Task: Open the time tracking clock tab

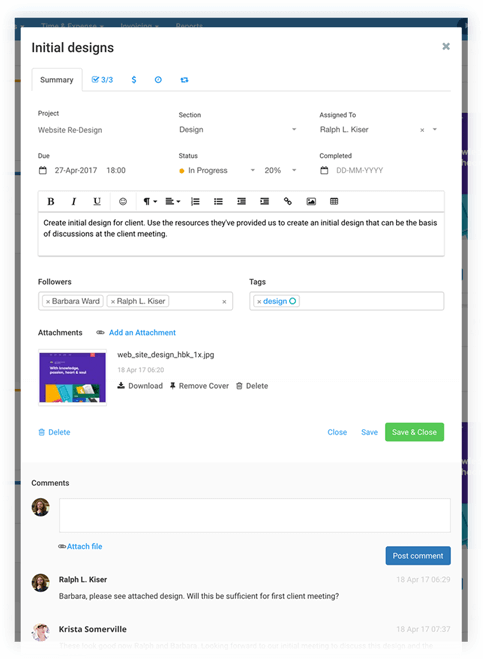Action: pos(158,80)
